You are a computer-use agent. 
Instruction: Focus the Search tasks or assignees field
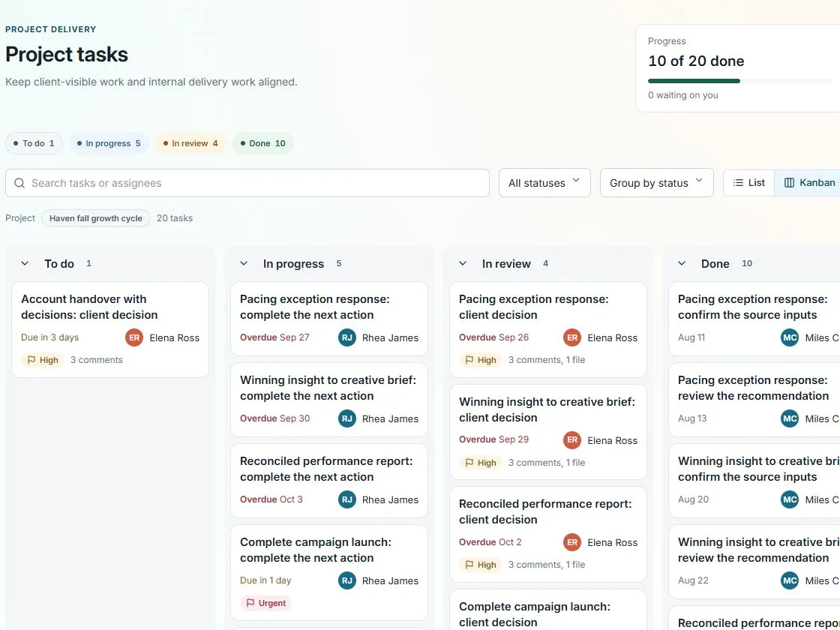pyautogui.click(x=247, y=183)
